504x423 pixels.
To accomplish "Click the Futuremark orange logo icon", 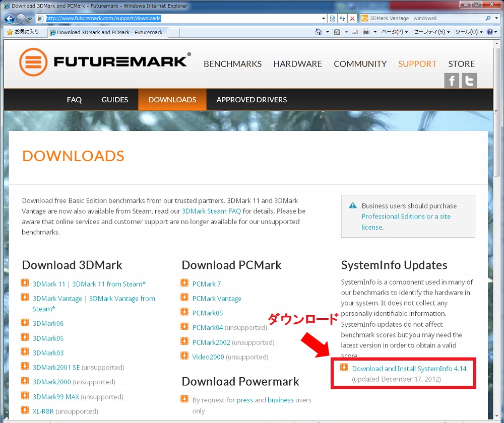I will click(x=33, y=62).
